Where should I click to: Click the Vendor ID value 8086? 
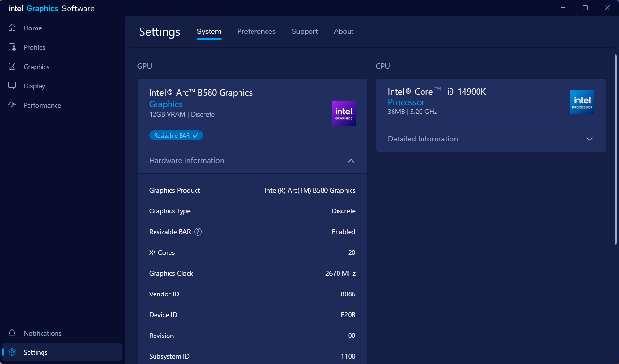pyautogui.click(x=348, y=294)
